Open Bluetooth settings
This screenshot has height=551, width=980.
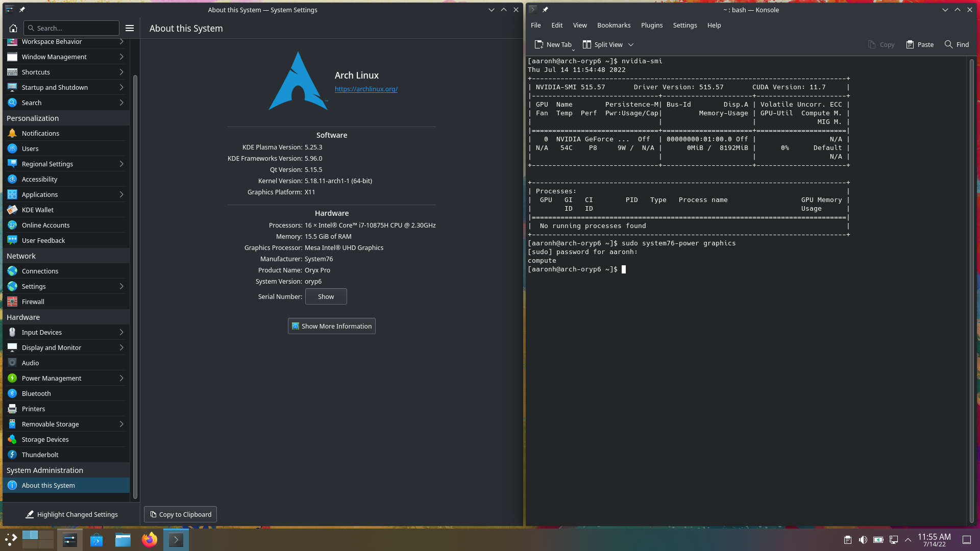click(x=66, y=393)
